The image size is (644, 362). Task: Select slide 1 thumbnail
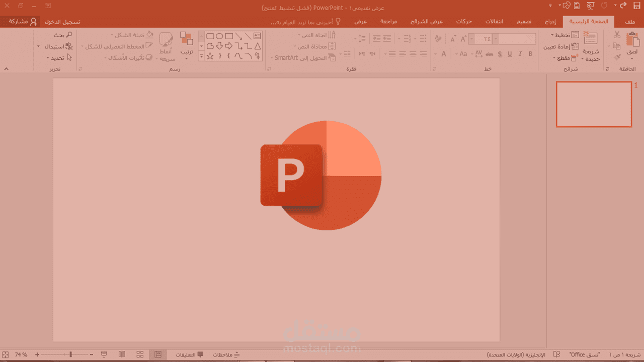[594, 104]
